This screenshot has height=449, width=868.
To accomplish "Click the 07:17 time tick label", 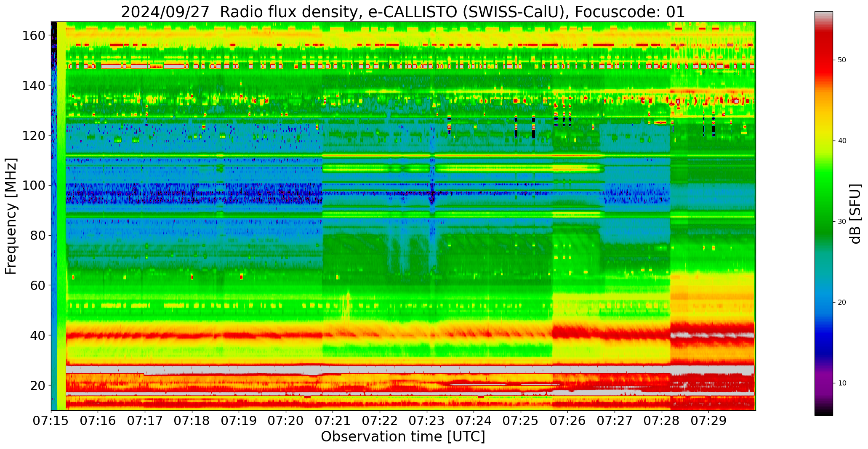I will [x=145, y=420].
